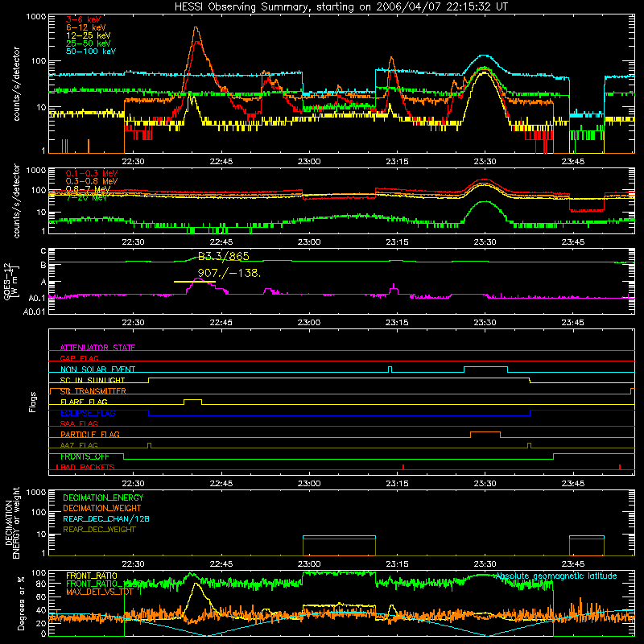Select the PARTICLE_FLAG label
This screenshot has height=644, width=644.
click(90, 434)
